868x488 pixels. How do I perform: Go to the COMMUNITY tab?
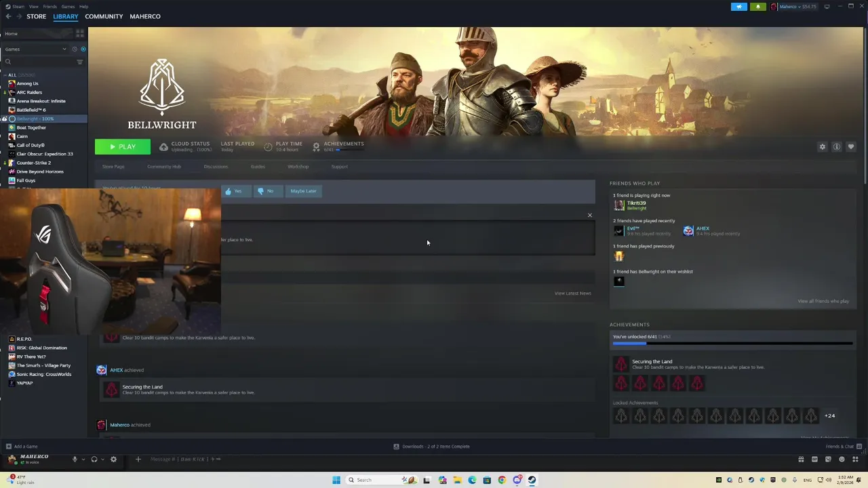click(104, 16)
